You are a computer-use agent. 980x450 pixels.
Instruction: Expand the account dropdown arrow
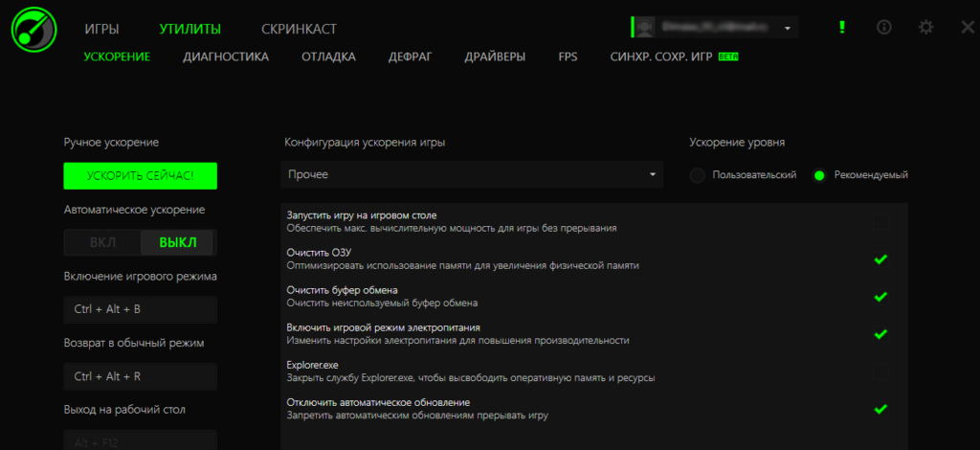point(788,28)
